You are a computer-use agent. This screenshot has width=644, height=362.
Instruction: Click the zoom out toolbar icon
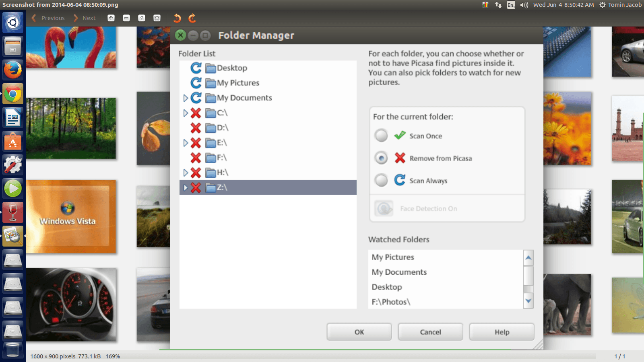click(x=126, y=18)
